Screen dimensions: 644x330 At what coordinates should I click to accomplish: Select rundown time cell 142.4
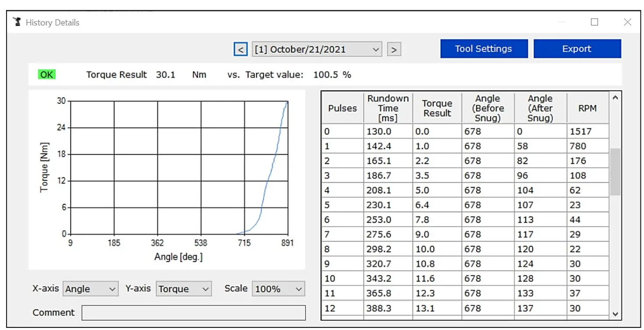coord(388,146)
